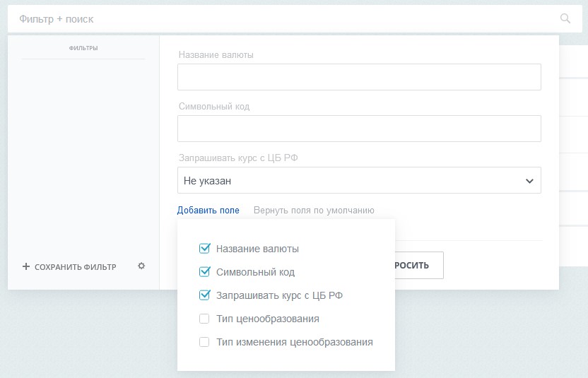This screenshot has width=588, height=378.
Task: Open filter settings gear icon
Action: click(x=141, y=266)
